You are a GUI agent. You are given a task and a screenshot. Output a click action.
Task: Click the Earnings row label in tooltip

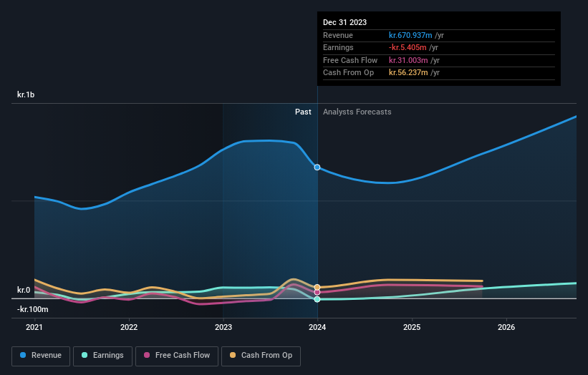click(338, 47)
